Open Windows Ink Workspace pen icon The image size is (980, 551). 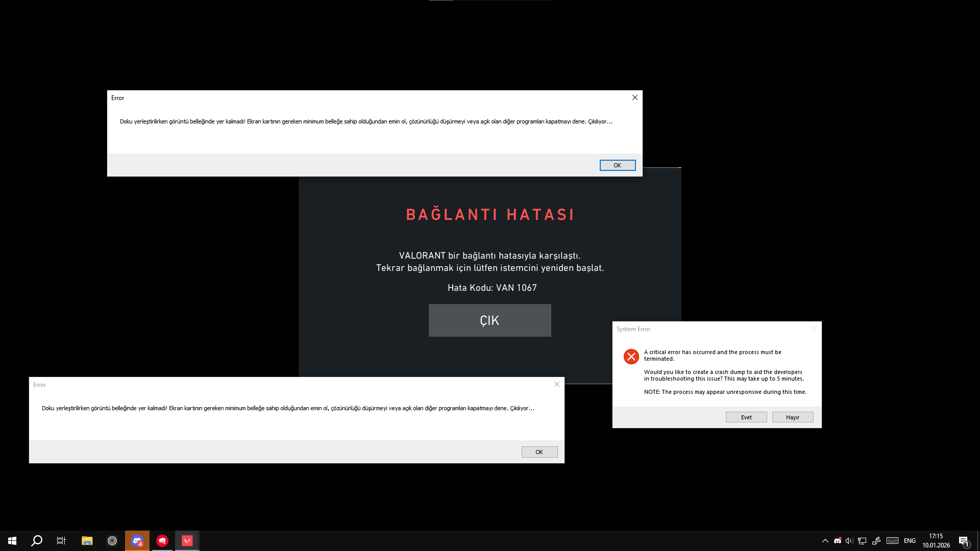[876, 541]
